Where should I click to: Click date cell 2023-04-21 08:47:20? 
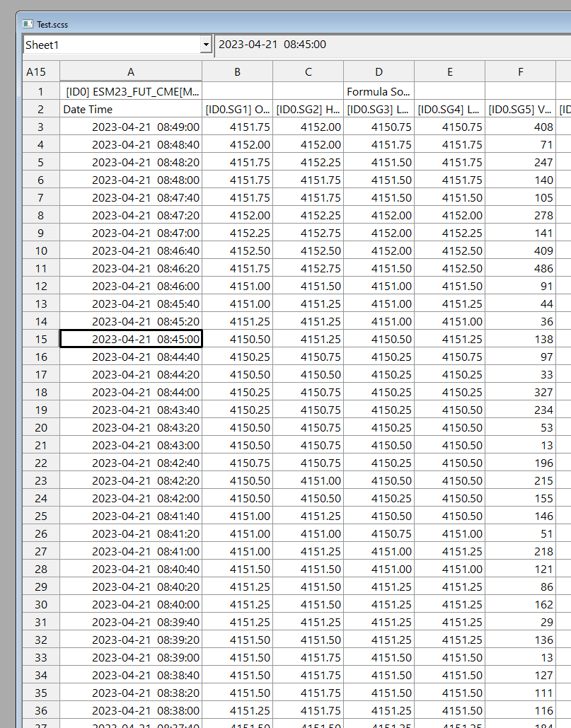tap(131, 215)
